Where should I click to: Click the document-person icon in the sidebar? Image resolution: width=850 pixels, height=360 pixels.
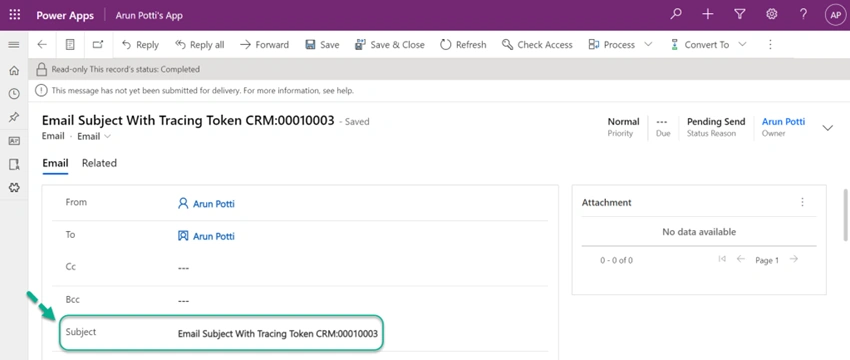[14, 164]
